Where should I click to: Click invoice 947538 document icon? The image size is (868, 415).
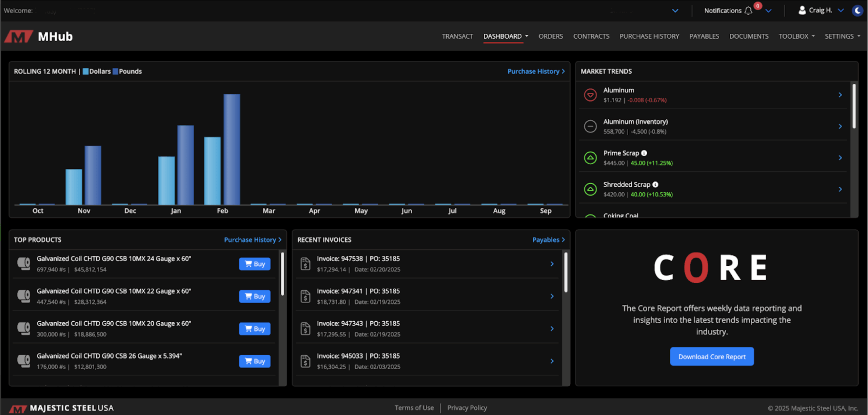(x=305, y=264)
